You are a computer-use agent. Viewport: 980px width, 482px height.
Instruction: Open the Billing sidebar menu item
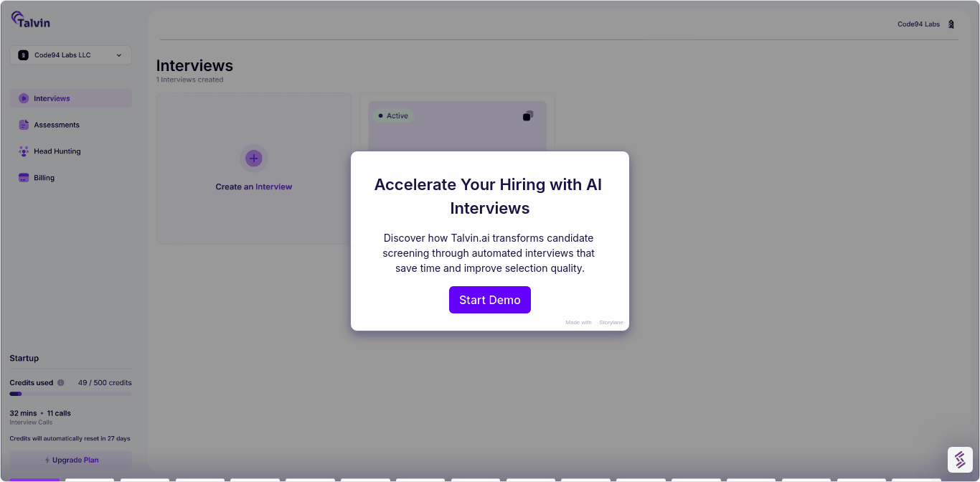click(x=70, y=178)
